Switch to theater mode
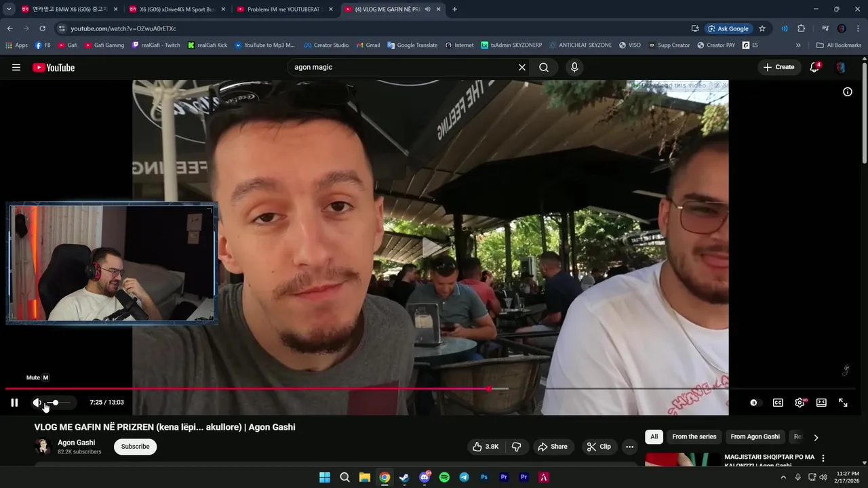 tap(821, 403)
